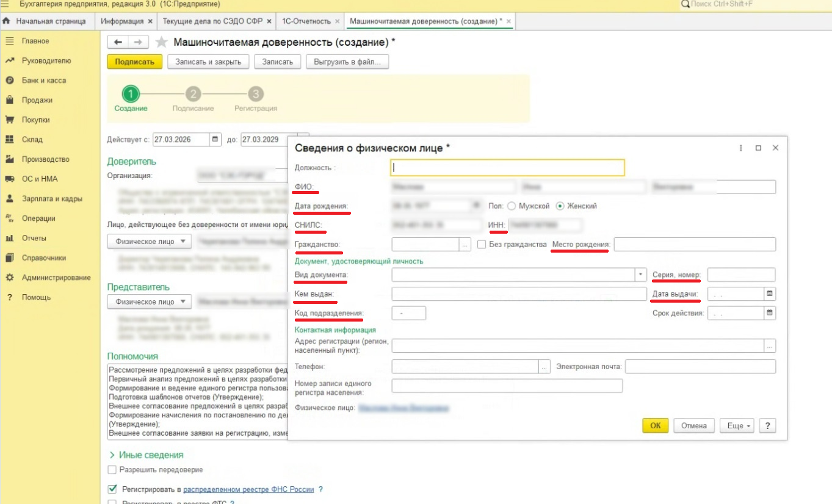This screenshot has height=504, width=832.
Task: Open Гражданство selection ellipsis button
Action: coord(465,245)
